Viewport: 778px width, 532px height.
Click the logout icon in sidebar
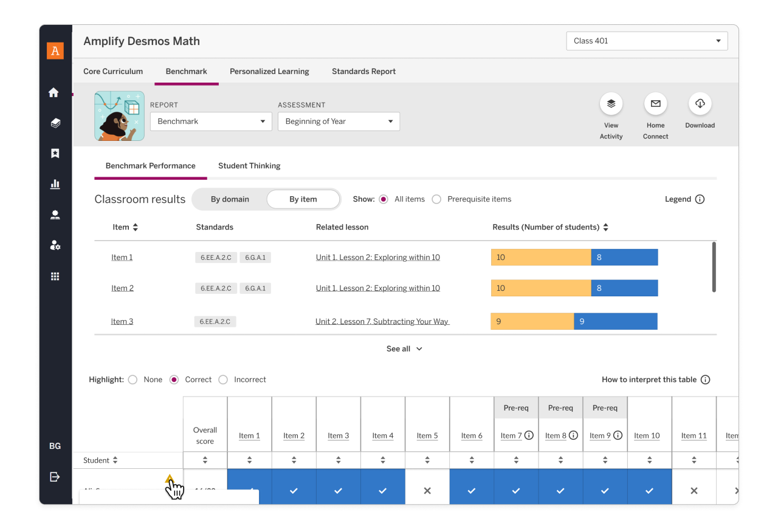pyautogui.click(x=55, y=477)
